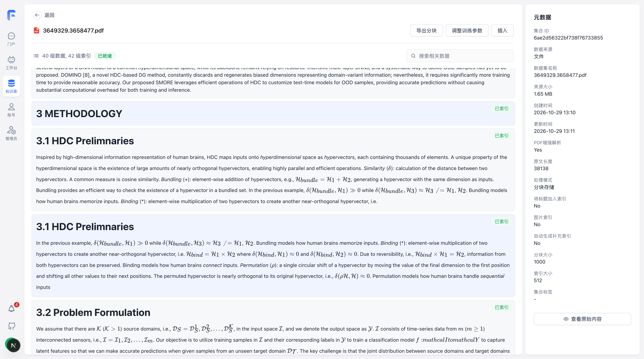Click PDF增强解析 value Yes
Viewport: 644px width, 359px height.
click(x=538, y=150)
